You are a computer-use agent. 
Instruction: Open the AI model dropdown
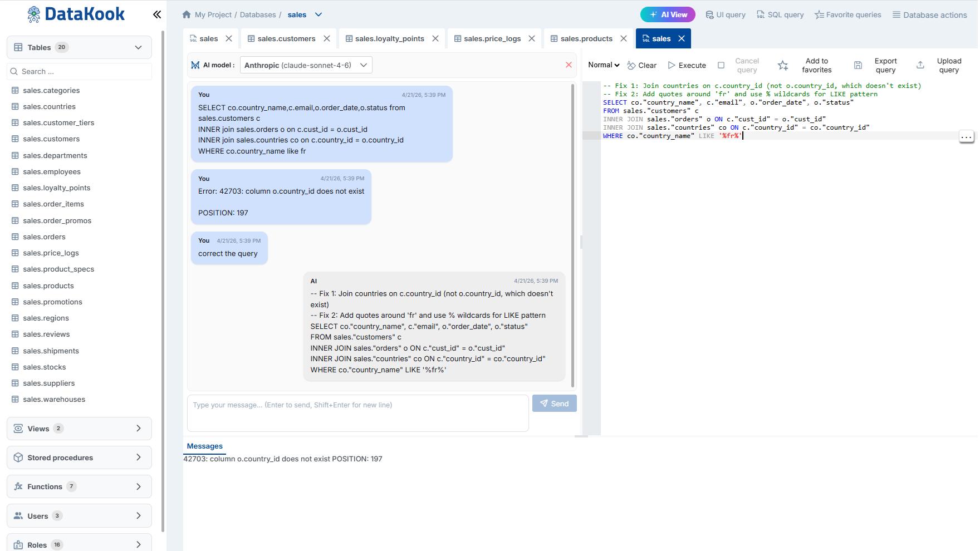click(x=306, y=65)
